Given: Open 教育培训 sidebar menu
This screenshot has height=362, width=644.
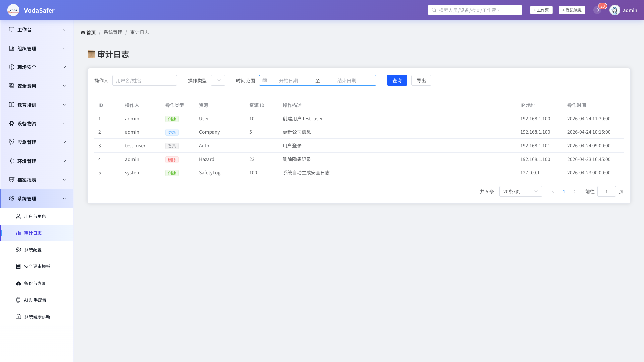Looking at the screenshot, I should [x=37, y=105].
